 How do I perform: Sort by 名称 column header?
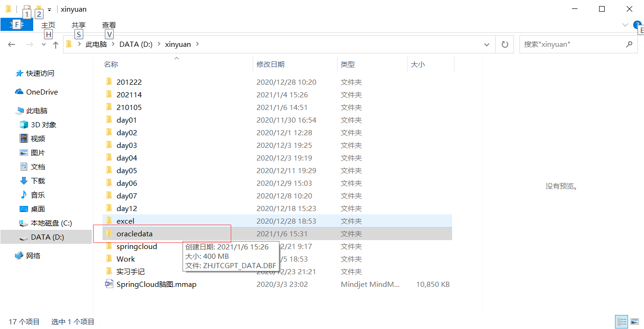[x=111, y=64]
